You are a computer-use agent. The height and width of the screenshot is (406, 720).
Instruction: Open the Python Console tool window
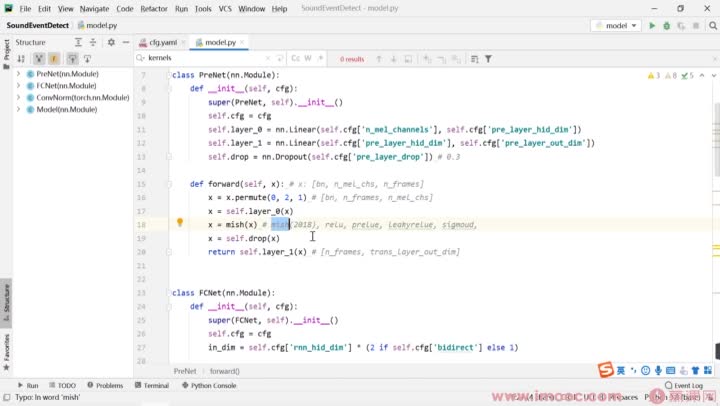tap(209, 385)
